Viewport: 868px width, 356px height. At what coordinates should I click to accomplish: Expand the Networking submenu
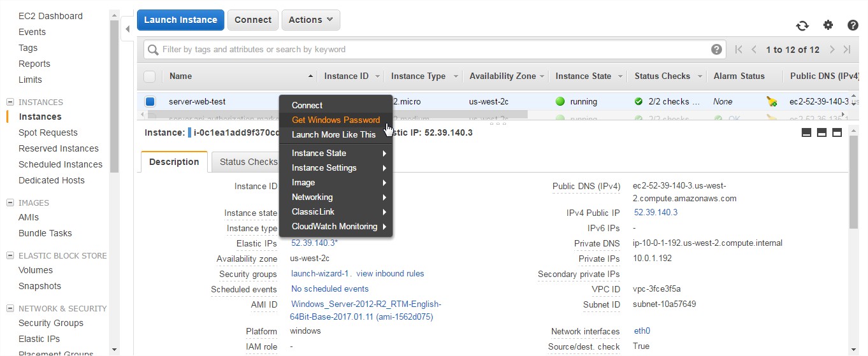point(336,197)
